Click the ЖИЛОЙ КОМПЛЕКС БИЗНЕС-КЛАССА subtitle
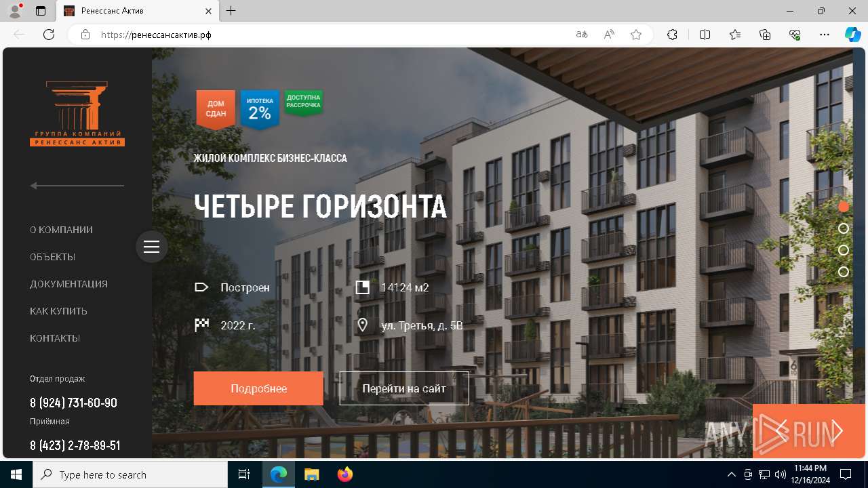Image resolution: width=868 pixels, height=488 pixels. (x=271, y=158)
